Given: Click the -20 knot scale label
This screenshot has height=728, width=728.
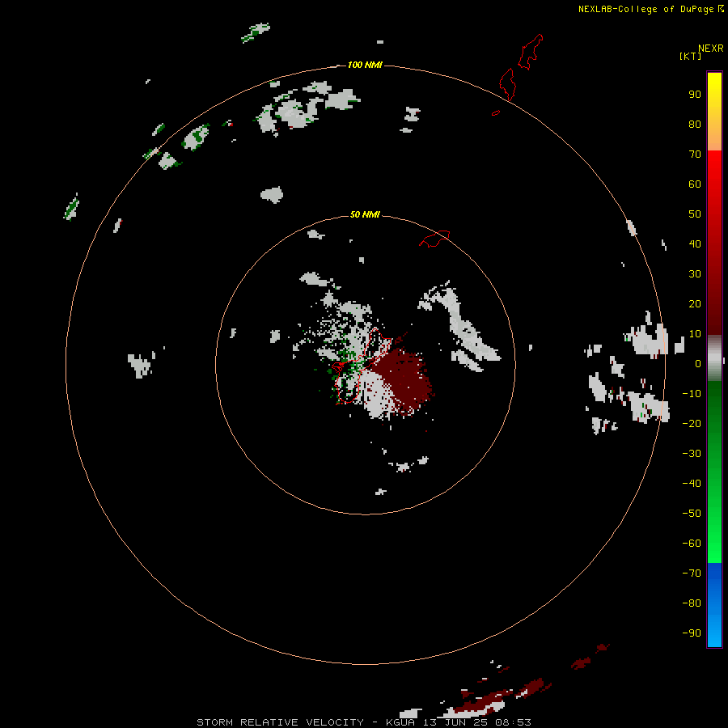Looking at the screenshot, I should coord(692,424).
